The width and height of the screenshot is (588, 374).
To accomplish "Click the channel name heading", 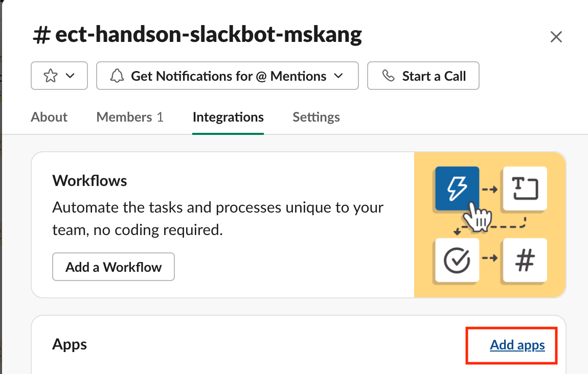I will [x=197, y=35].
